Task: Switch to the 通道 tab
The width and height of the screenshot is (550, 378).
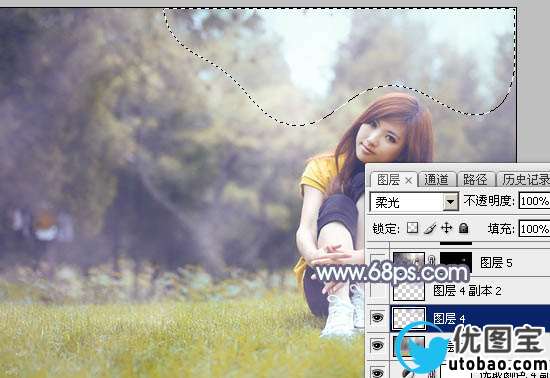Action: (x=436, y=180)
